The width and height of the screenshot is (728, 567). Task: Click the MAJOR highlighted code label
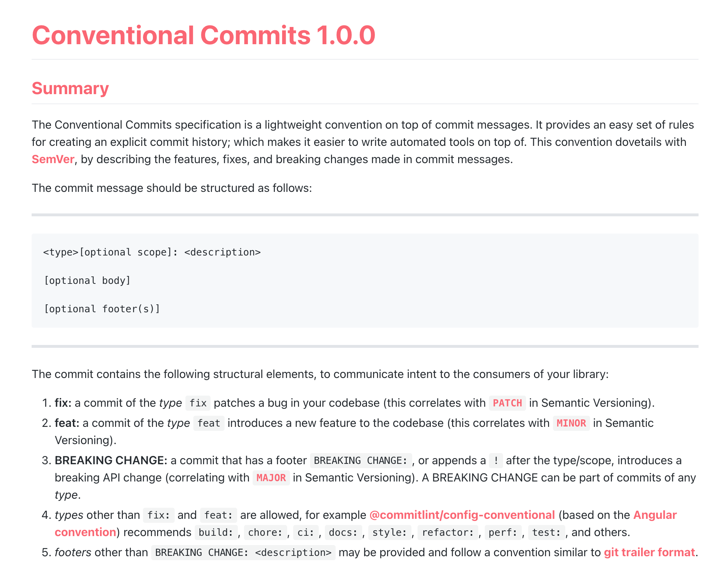(271, 478)
